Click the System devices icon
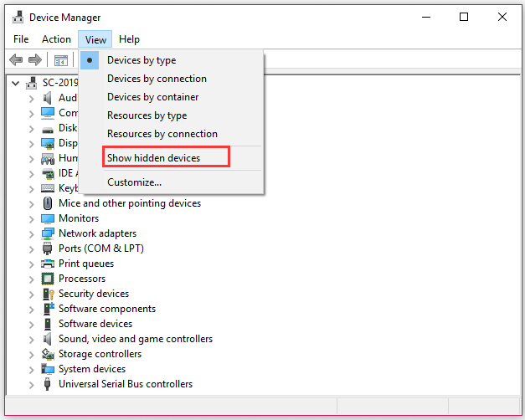This screenshot has width=525, height=420. pyautogui.click(x=48, y=369)
